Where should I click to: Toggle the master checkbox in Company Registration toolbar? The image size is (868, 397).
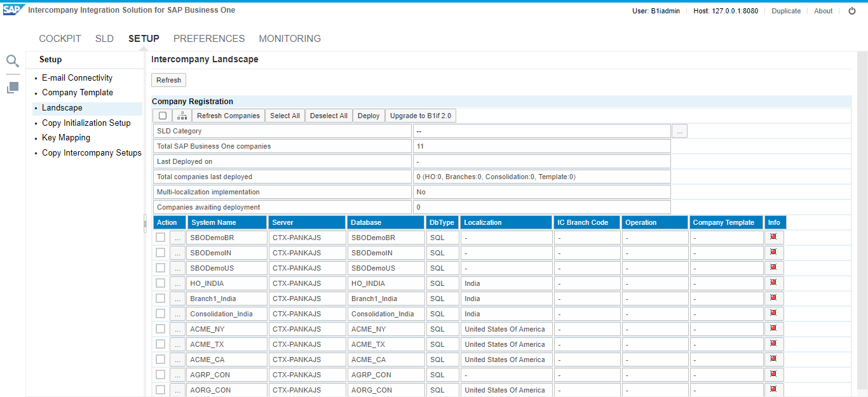163,116
